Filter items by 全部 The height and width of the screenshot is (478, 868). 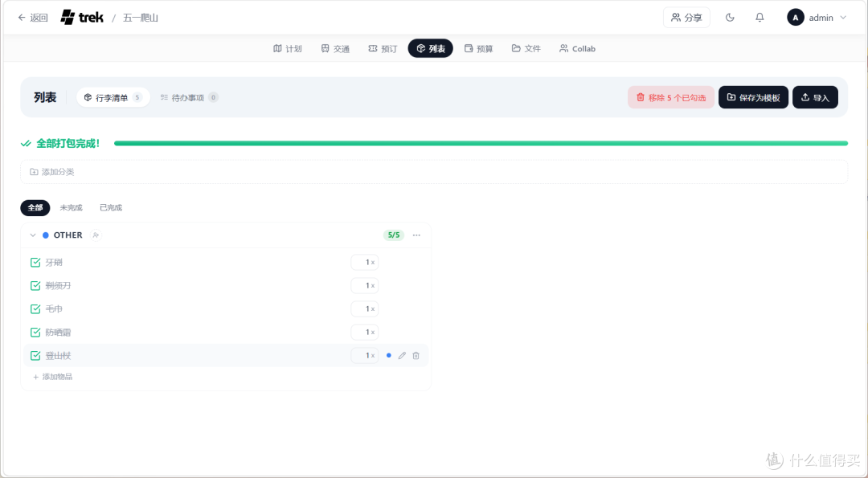click(35, 208)
